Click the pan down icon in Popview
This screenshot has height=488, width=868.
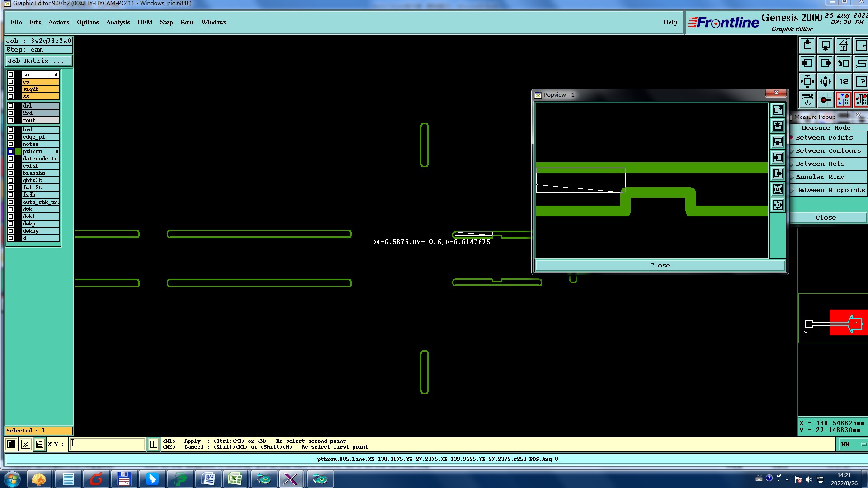[778, 142]
